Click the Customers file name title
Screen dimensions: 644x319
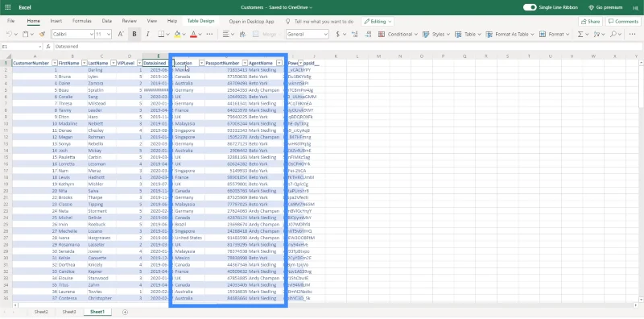pyautogui.click(x=252, y=7)
